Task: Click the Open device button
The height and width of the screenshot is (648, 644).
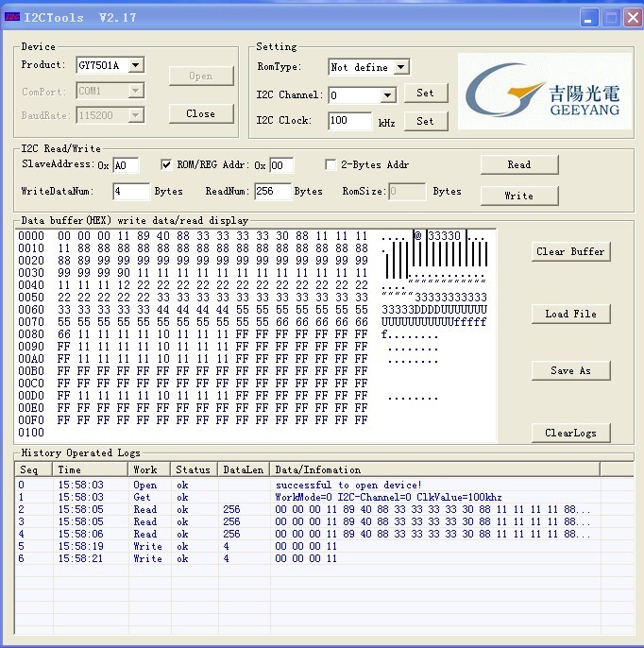Action: 201,76
